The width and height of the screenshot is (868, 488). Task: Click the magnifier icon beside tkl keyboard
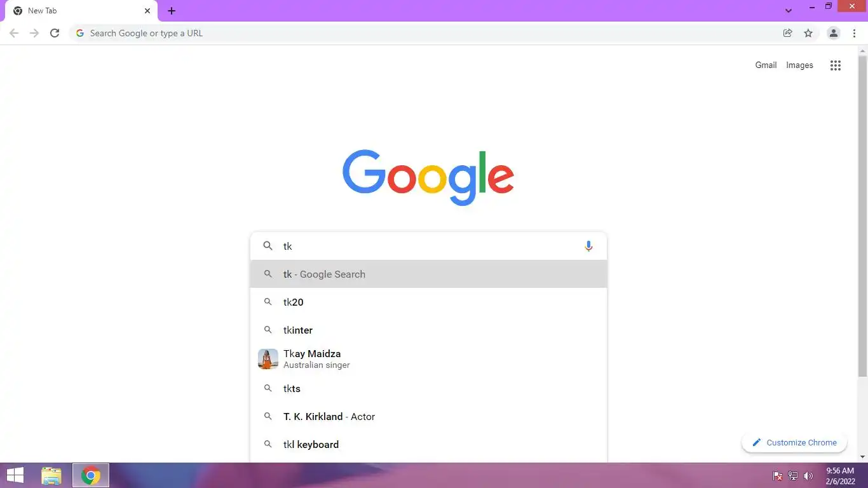(268, 444)
